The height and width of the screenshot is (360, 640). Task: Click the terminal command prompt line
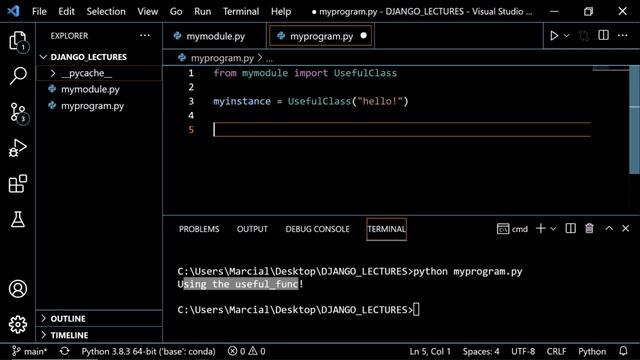click(298, 310)
